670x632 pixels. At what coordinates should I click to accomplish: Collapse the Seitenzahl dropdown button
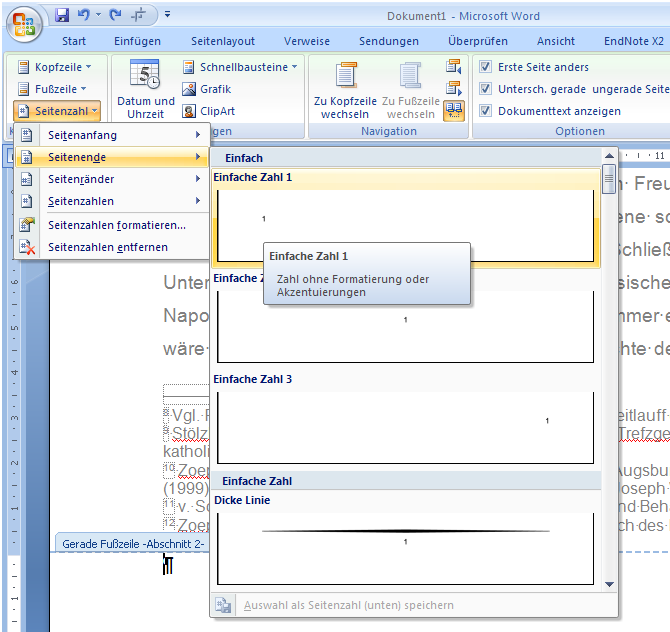point(57,111)
